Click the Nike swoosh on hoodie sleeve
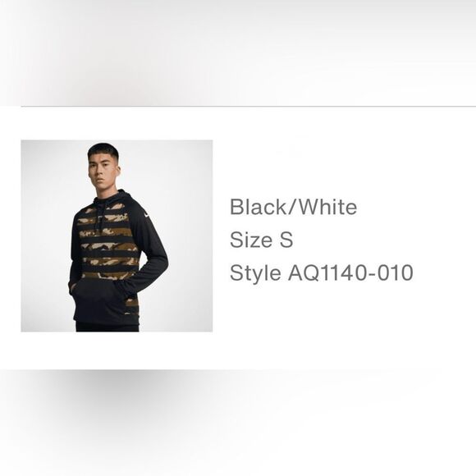This screenshot has height=476, width=476. [147, 215]
